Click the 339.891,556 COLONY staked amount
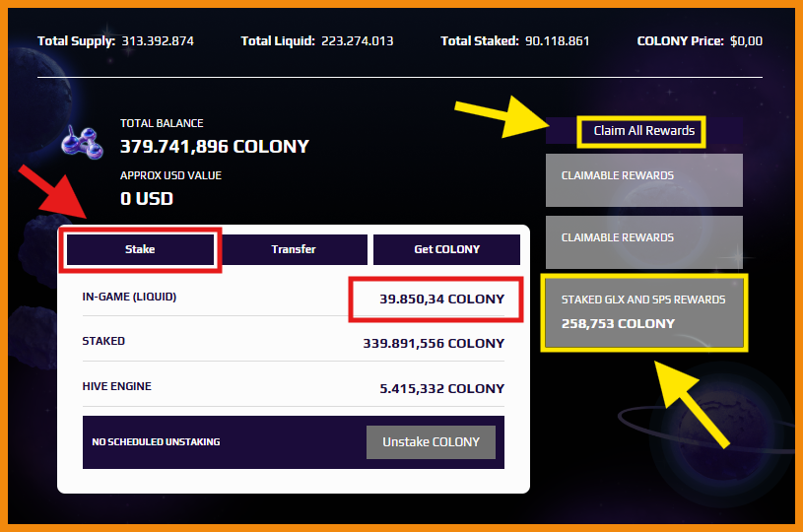The height and width of the screenshot is (532, 803). tap(434, 344)
